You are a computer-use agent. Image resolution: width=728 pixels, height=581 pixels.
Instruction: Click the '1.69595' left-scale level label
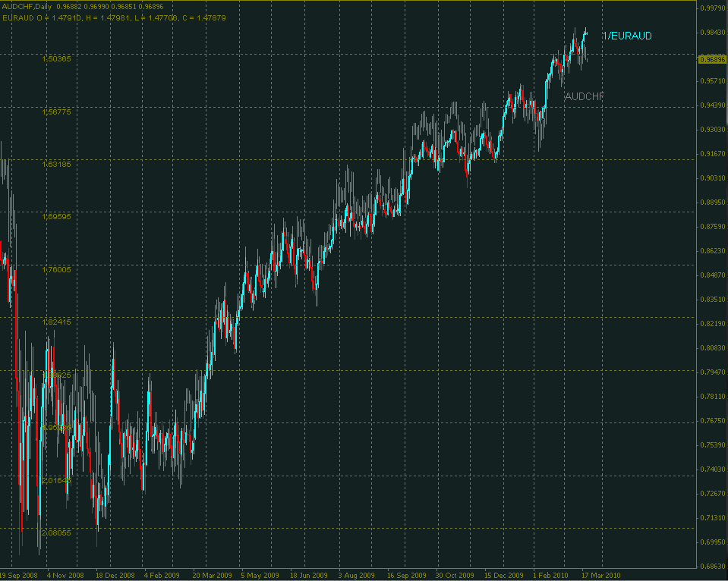coord(57,217)
